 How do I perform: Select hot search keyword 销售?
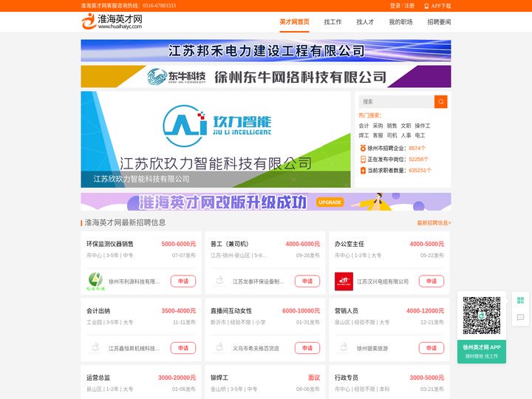click(392, 126)
